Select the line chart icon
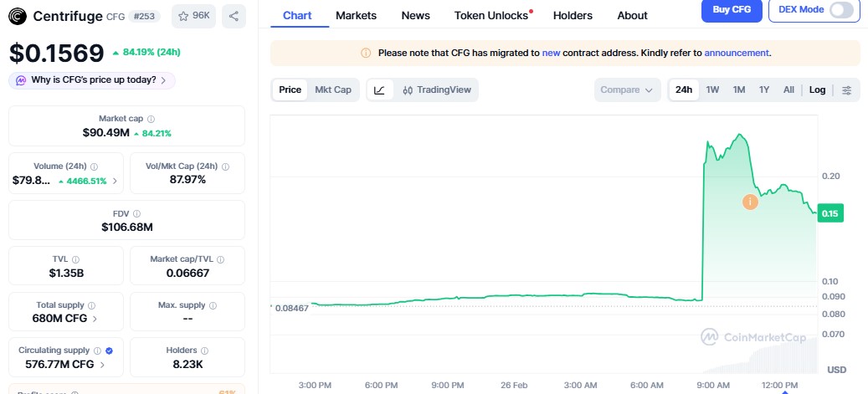The height and width of the screenshot is (394, 868). (380, 90)
